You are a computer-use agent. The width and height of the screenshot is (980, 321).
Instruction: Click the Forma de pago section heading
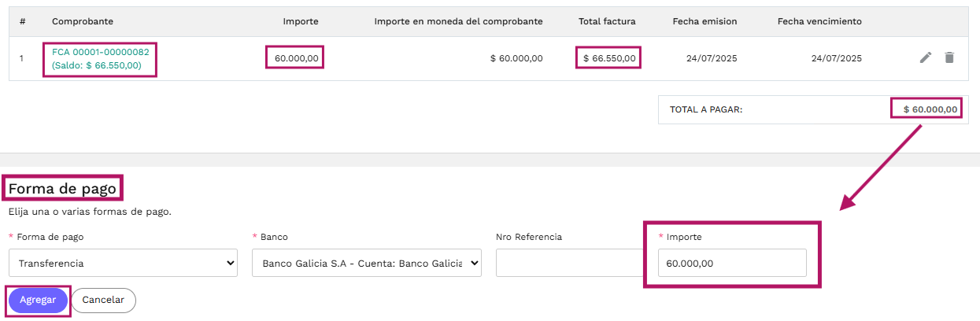tap(63, 189)
